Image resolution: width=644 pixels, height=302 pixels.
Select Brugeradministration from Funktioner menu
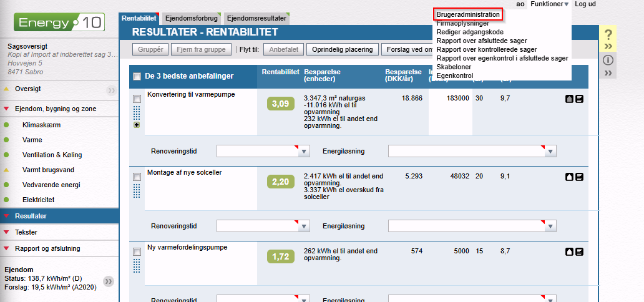tap(468, 14)
